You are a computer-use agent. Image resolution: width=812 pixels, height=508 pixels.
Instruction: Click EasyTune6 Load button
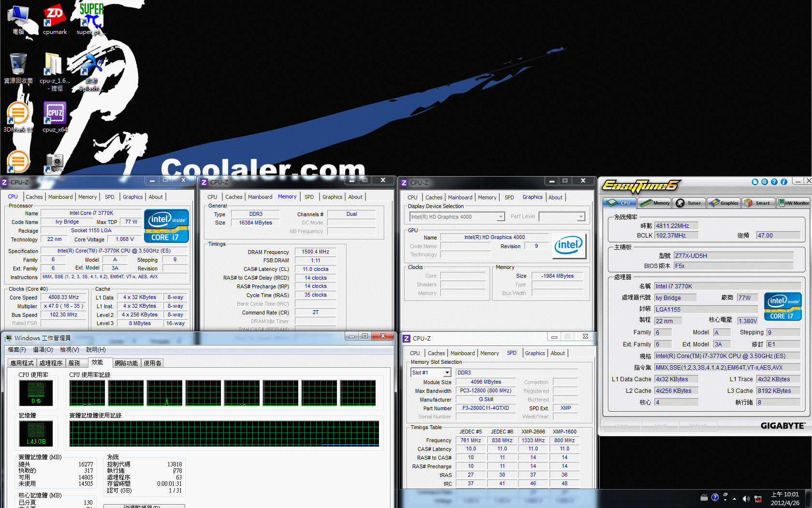(660, 426)
